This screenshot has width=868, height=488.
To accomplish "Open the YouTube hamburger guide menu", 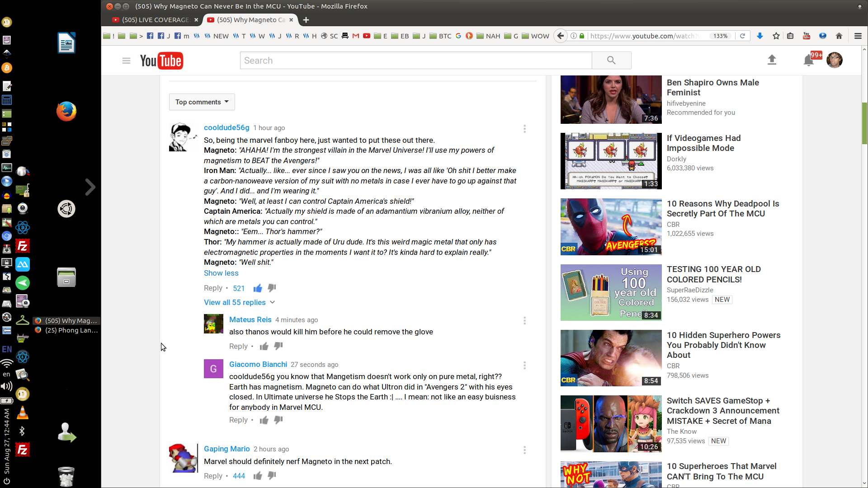I will point(126,61).
